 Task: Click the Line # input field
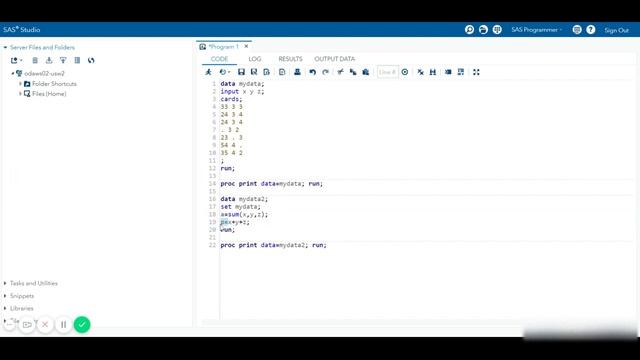[387, 72]
